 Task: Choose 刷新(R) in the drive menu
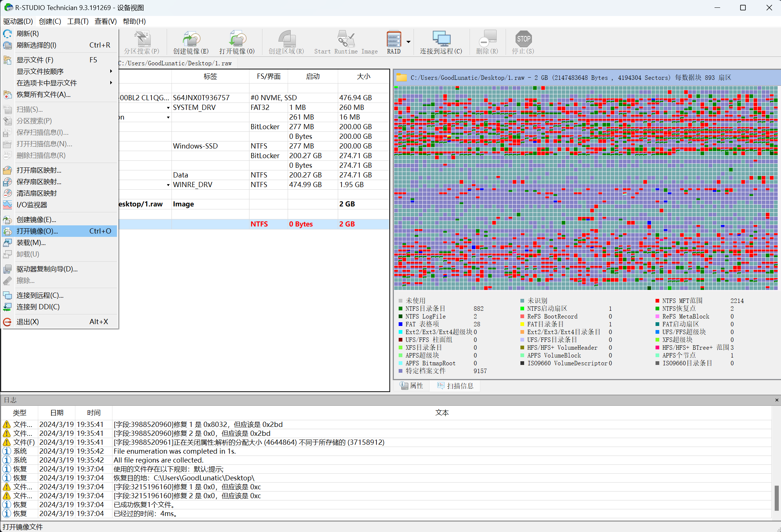pyautogui.click(x=59, y=33)
